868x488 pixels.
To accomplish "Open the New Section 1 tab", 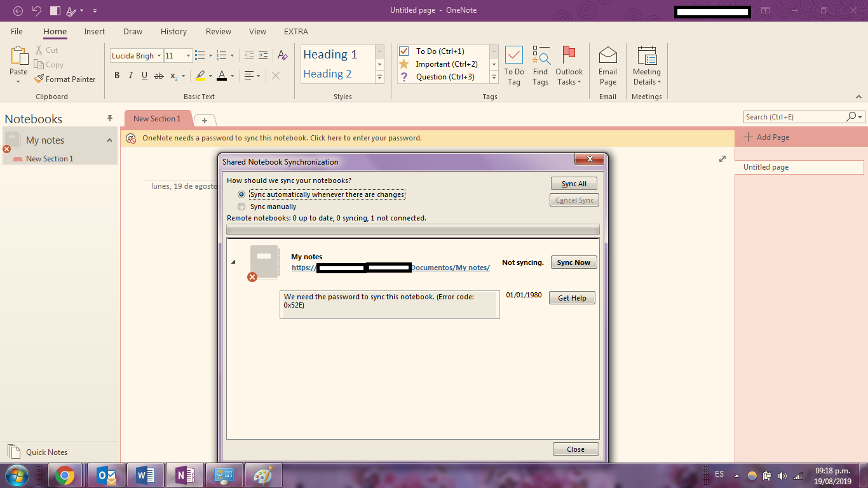I will pyautogui.click(x=157, y=119).
